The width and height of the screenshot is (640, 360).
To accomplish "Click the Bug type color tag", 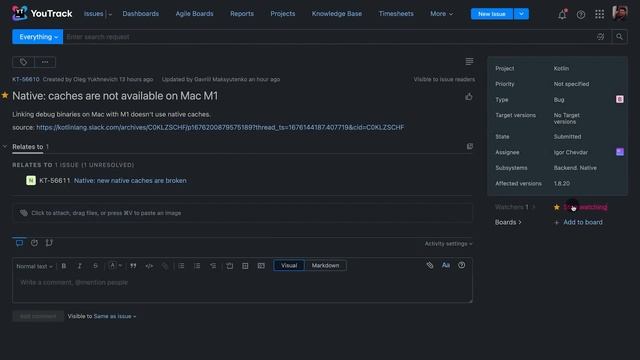I will [x=620, y=99].
